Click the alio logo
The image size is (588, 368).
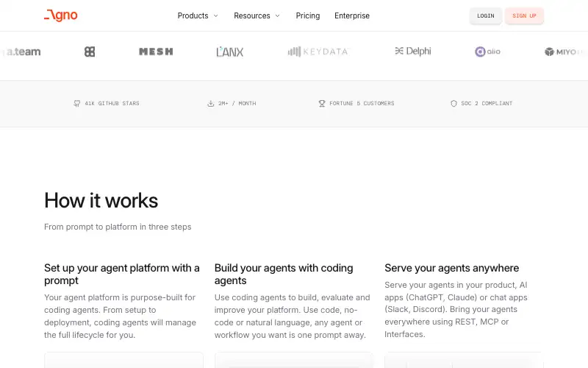point(487,52)
